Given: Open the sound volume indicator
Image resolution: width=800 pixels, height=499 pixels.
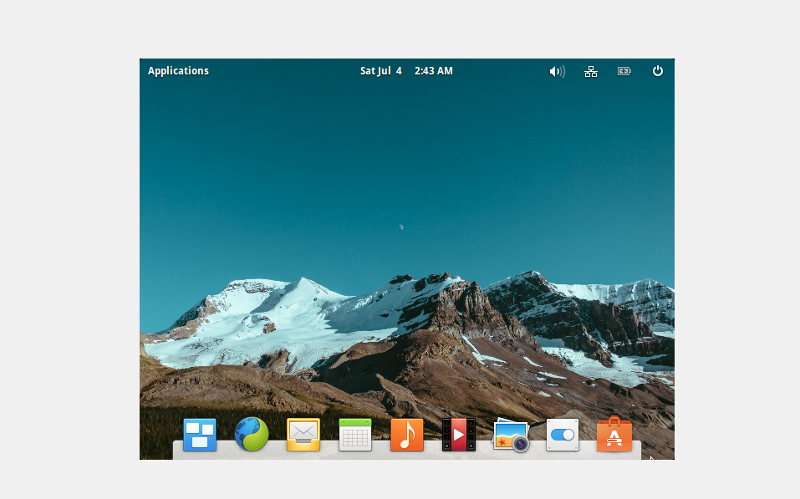Looking at the screenshot, I should (x=557, y=71).
